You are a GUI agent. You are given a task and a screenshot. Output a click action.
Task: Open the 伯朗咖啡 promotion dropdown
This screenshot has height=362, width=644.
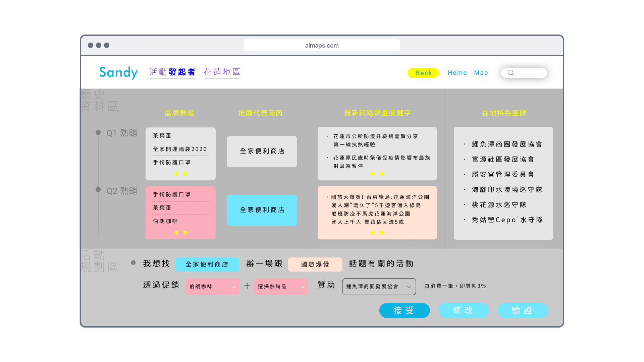[212, 287]
